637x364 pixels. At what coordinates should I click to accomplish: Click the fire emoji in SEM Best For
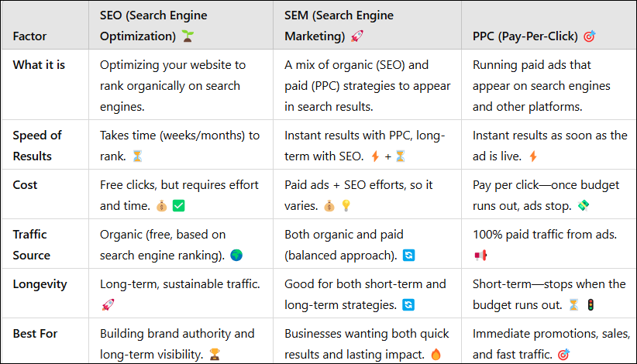click(x=436, y=354)
